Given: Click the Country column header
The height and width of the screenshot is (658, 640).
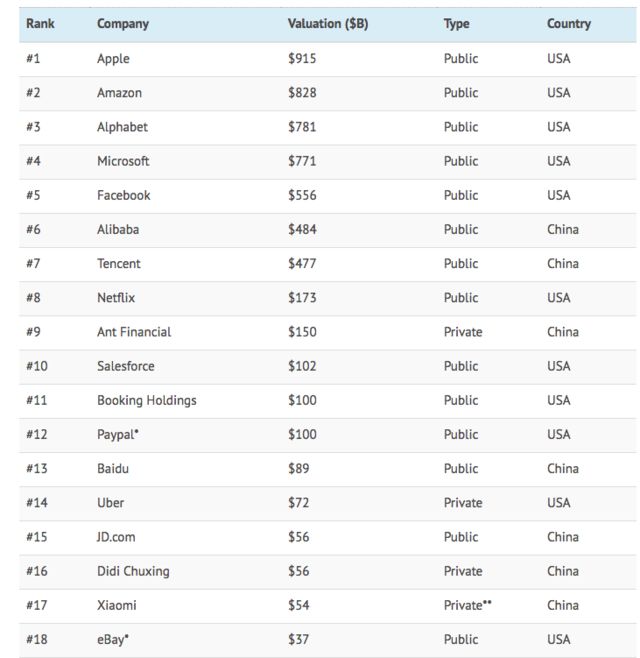Looking at the screenshot, I should 569,24.
